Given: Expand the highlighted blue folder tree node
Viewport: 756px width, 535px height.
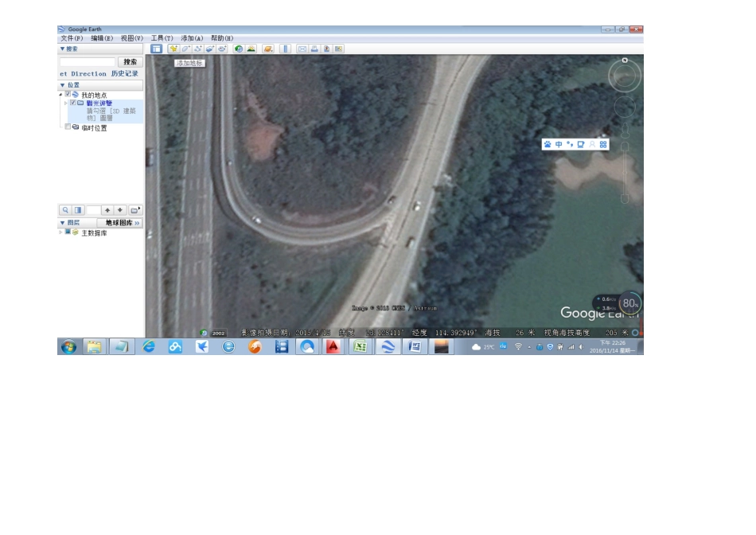Looking at the screenshot, I should (66, 103).
